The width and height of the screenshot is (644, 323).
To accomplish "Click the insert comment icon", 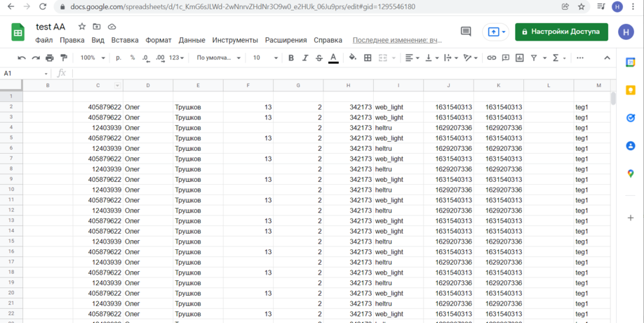I will [x=506, y=58].
